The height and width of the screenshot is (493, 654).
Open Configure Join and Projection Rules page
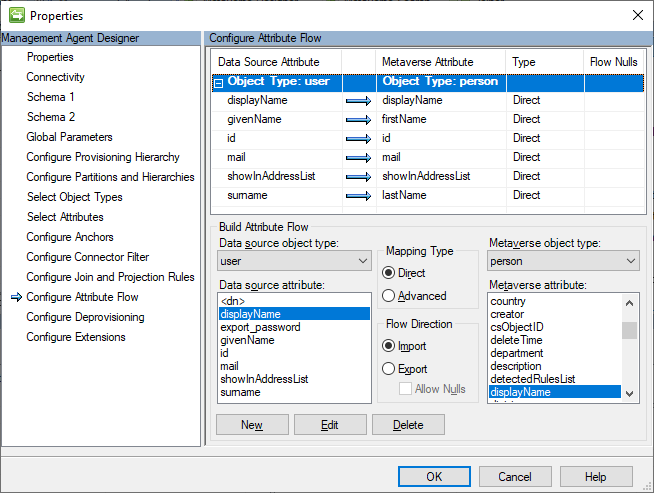(110, 277)
